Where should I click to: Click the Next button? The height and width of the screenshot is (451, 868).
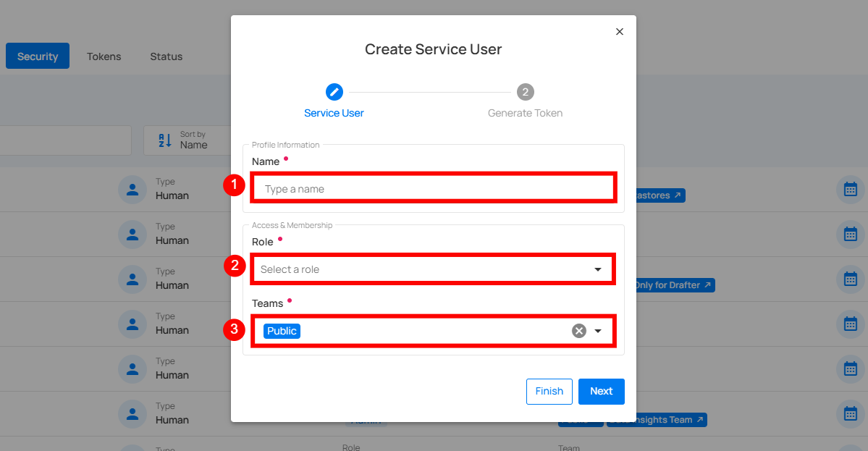tap(601, 391)
